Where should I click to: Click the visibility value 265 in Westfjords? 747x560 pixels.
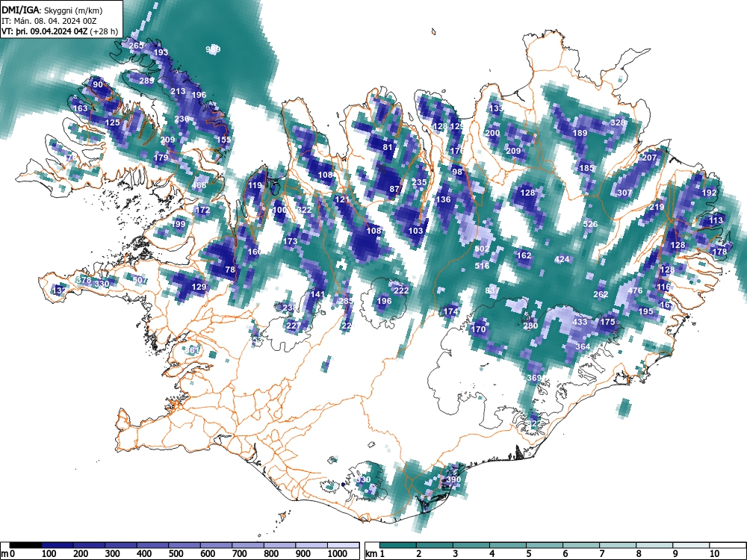click(136, 46)
